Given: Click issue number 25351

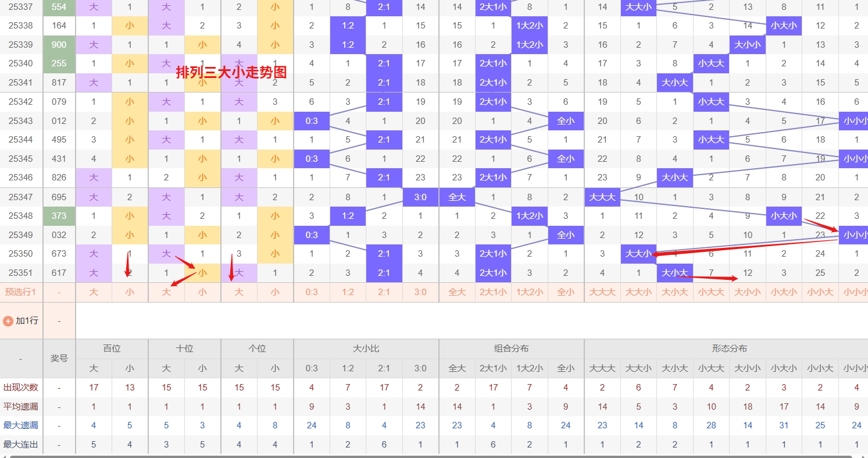Looking at the screenshot, I should (21, 273).
